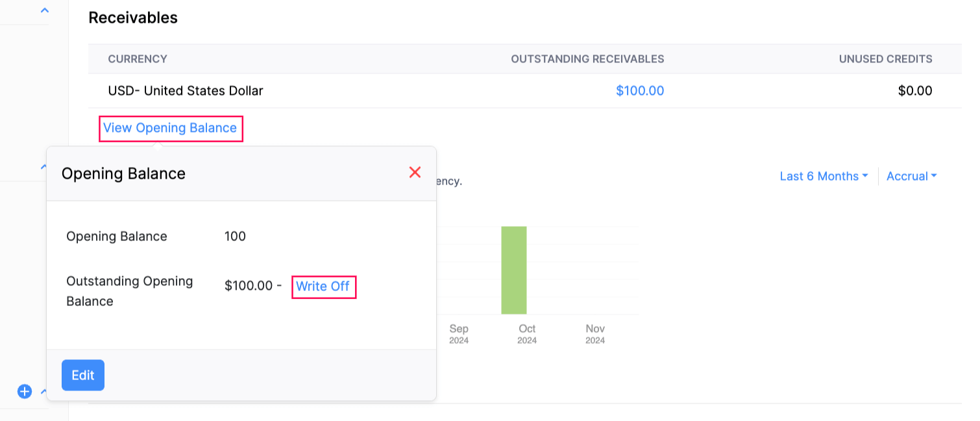
Task: Click the Nov 2024 axis label
Action: [595, 333]
